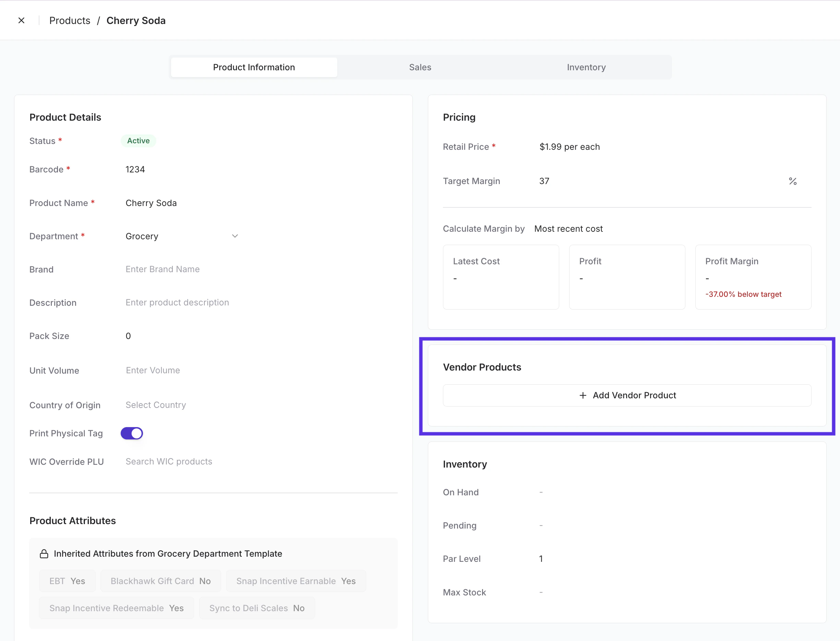840x641 pixels.
Task: Switch to the Sales tab
Action: [x=420, y=67]
